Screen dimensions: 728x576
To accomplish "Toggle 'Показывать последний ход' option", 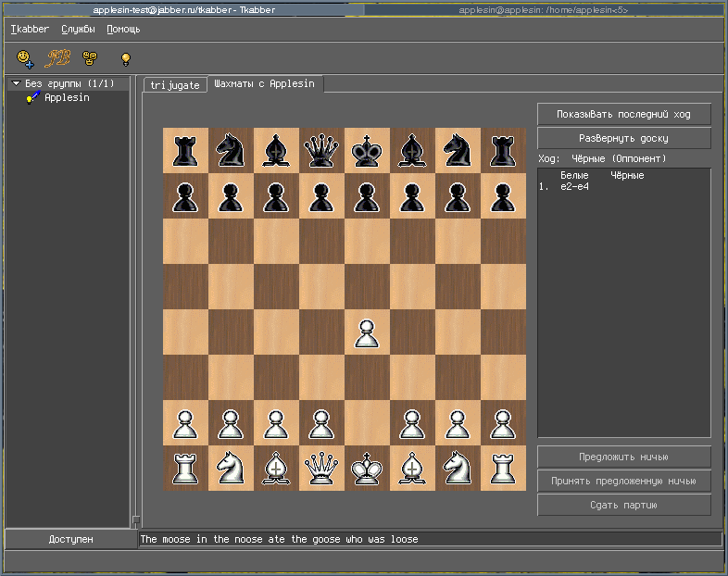I will coord(623,114).
